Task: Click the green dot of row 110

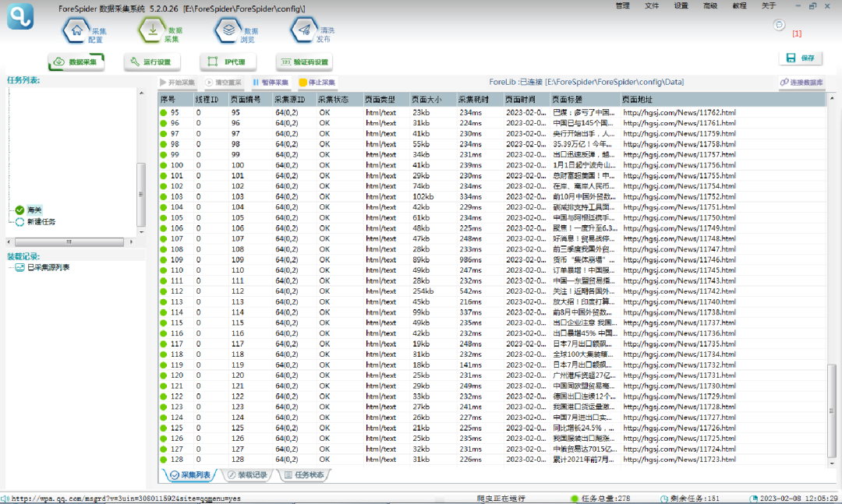Action: pyautogui.click(x=164, y=270)
